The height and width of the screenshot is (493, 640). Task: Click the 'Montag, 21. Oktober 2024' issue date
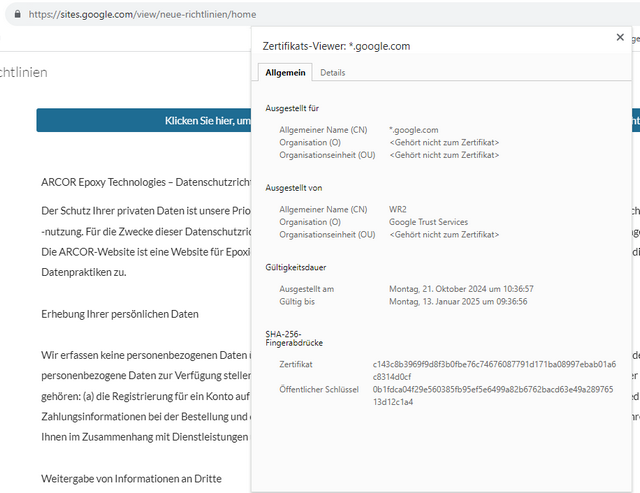(x=461, y=289)
